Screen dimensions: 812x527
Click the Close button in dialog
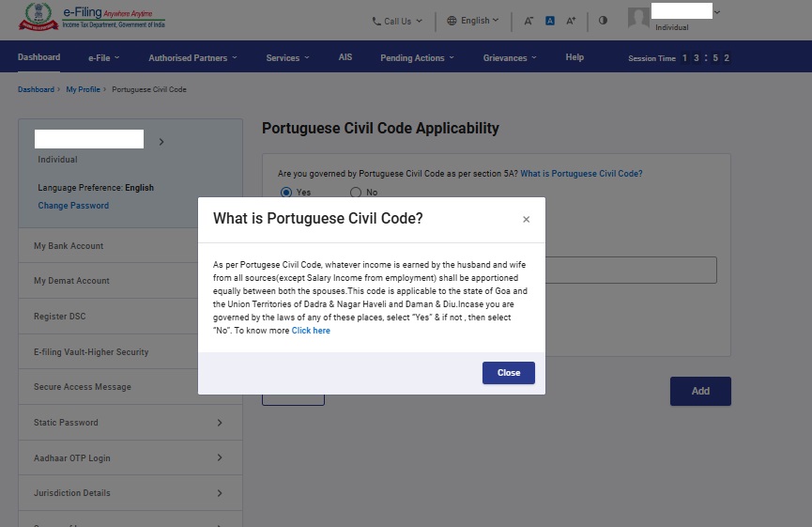509,373
